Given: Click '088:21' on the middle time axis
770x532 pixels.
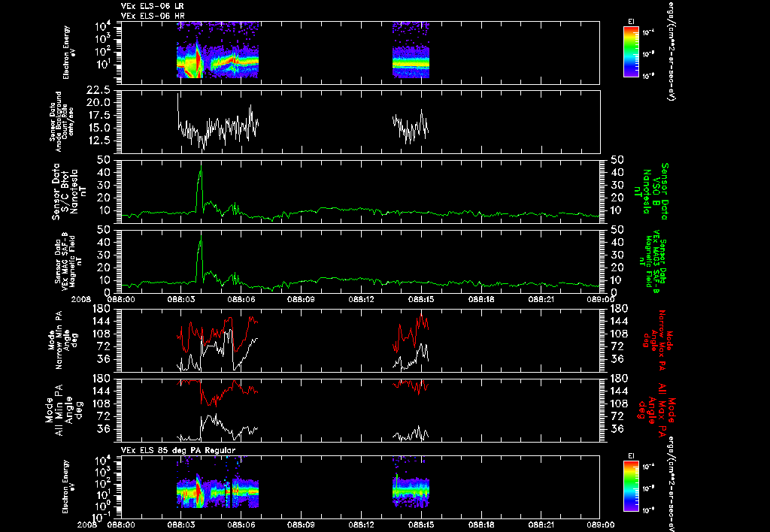Looking at the screenshot, I should tap(541, 299).
